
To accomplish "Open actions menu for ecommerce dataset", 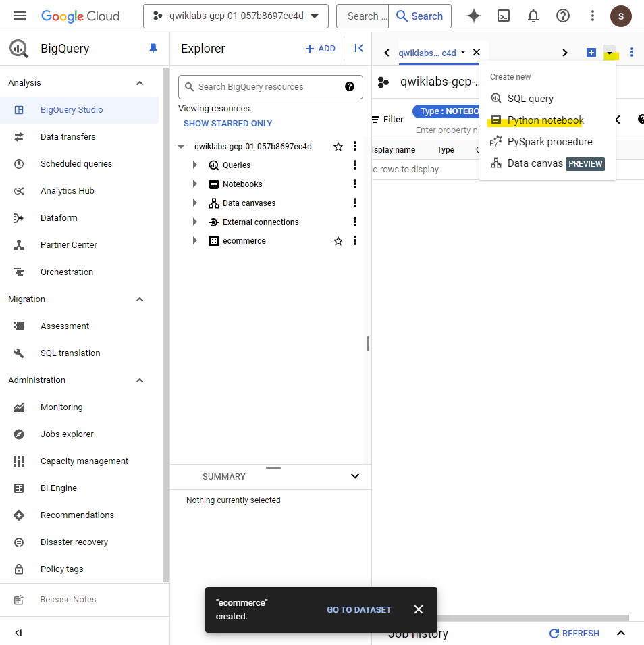I will click(x=355, y=241).
